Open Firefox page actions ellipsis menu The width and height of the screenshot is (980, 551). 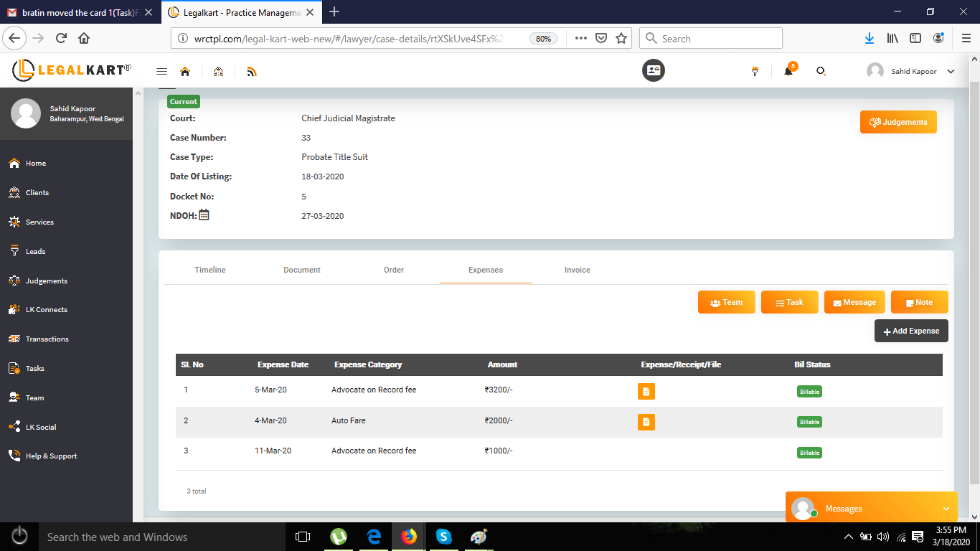[x=580, y=39]
